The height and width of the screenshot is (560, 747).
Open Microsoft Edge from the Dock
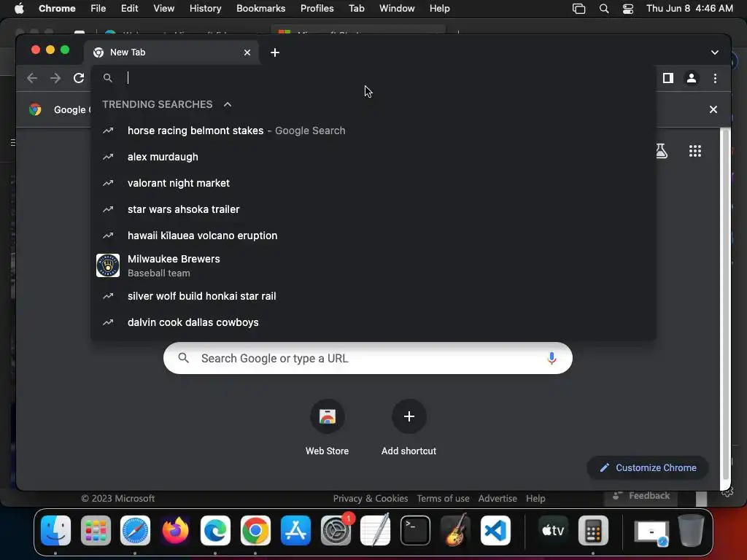(x=215, y=531)
